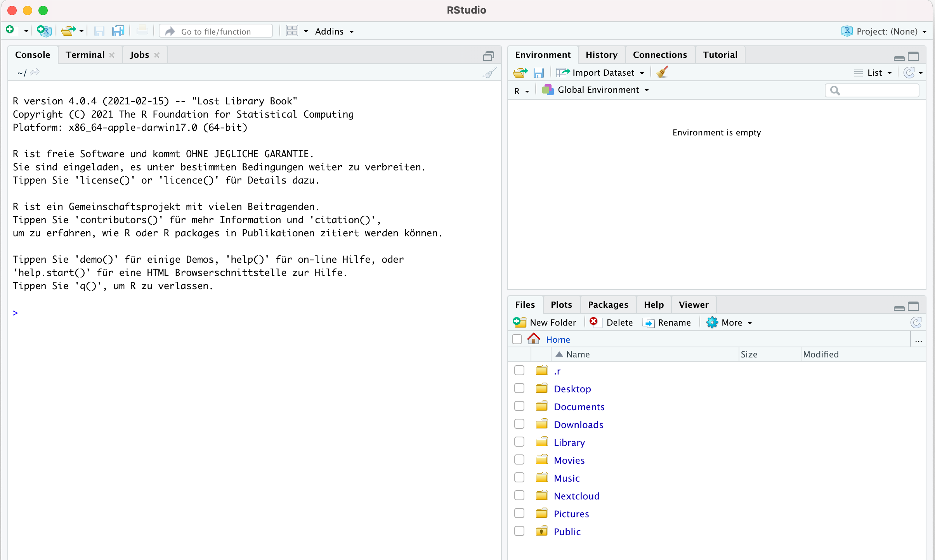The height and width of the screenshot is (560, 935).
Task: Clear environment objects with broom icon
Action: (x=663, y=72)
